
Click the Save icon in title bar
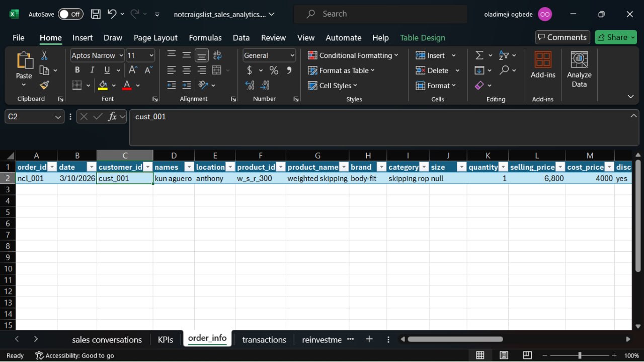(96, 14)
